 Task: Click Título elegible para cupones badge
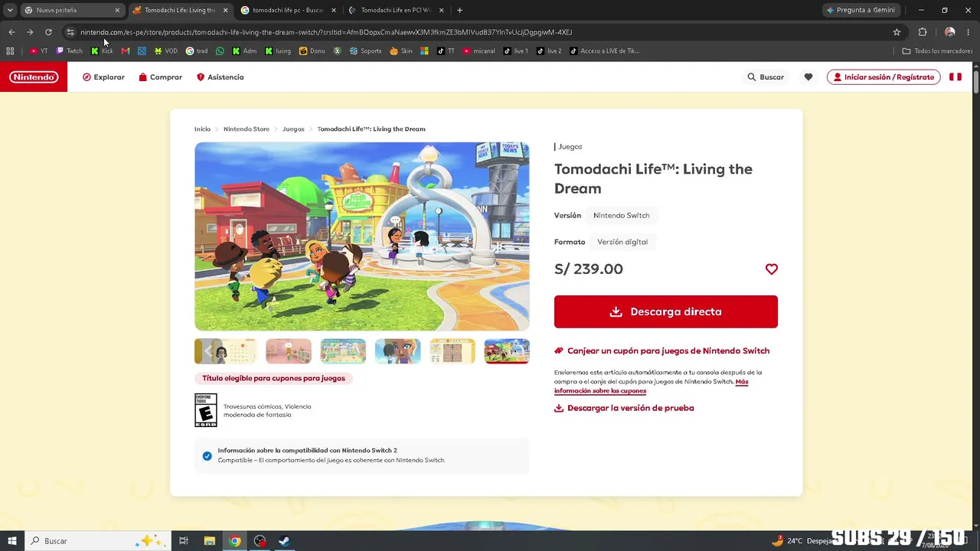point(273,378)
